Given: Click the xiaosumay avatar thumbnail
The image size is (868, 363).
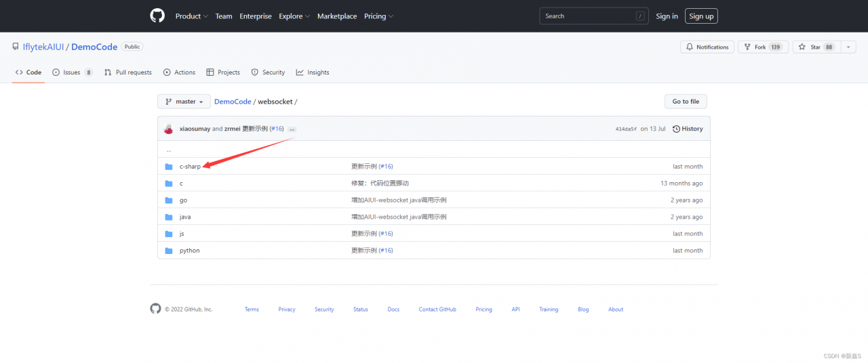Looking at the screenshot, I should 169,129.
